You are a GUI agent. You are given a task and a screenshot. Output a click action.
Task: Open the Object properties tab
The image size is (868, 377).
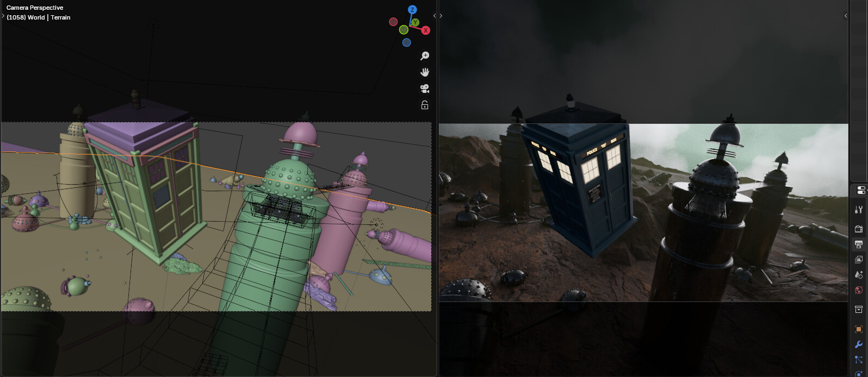(x=859, y=329)
